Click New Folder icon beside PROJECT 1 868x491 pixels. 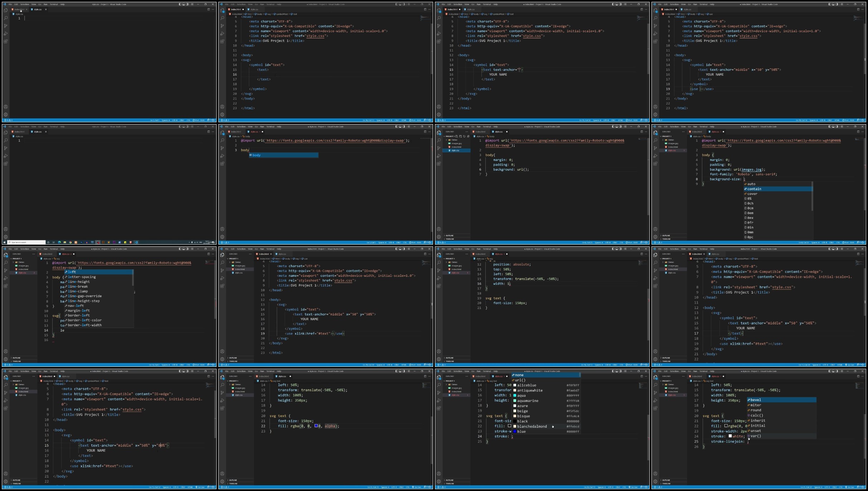(460, 136)
